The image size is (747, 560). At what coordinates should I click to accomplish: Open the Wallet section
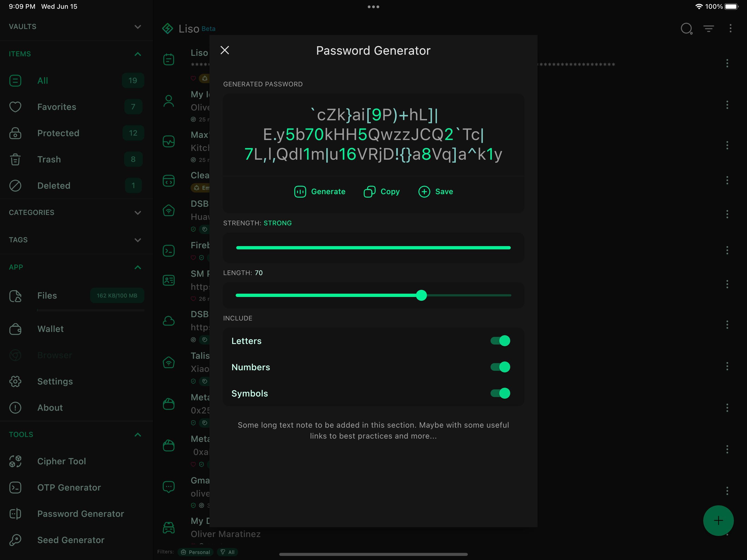[50, 329]
